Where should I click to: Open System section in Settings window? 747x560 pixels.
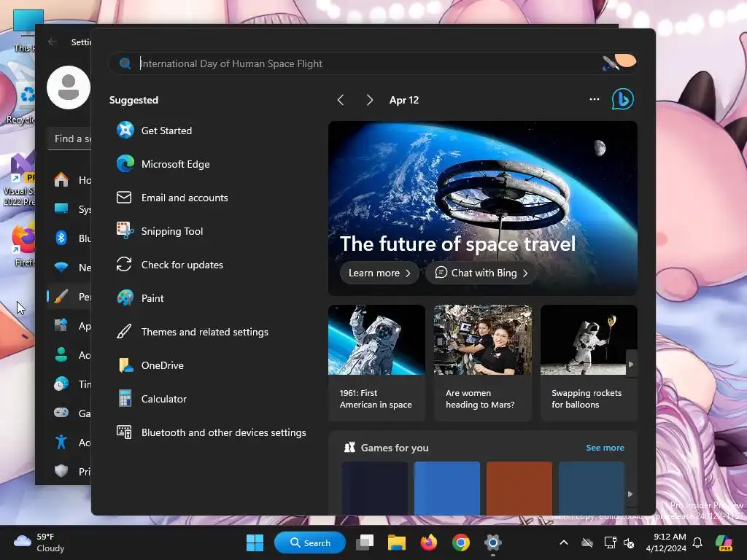[69, 209]
